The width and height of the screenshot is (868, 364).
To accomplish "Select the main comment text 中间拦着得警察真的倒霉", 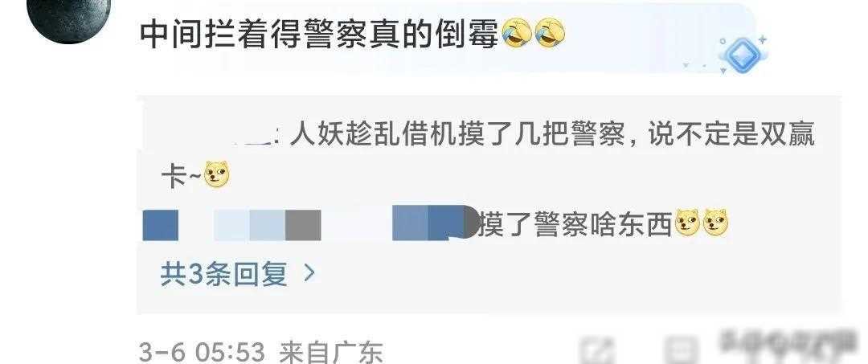I will tap(319, 34).
